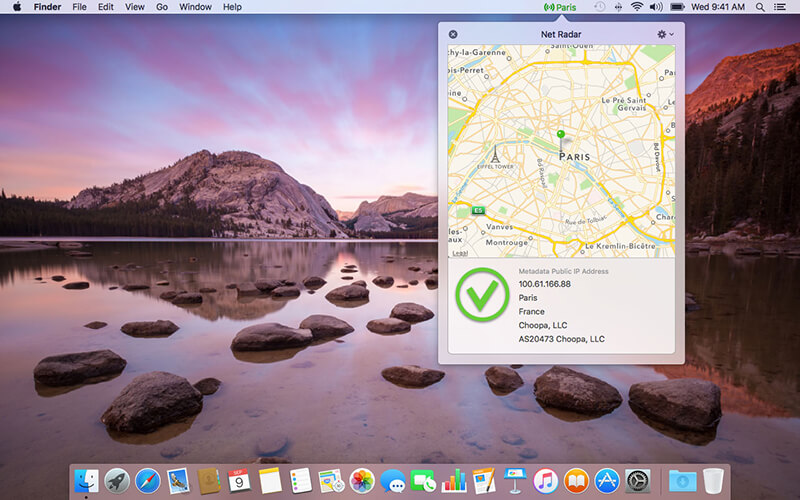Click the Legal link on the map

pos(460,253)
